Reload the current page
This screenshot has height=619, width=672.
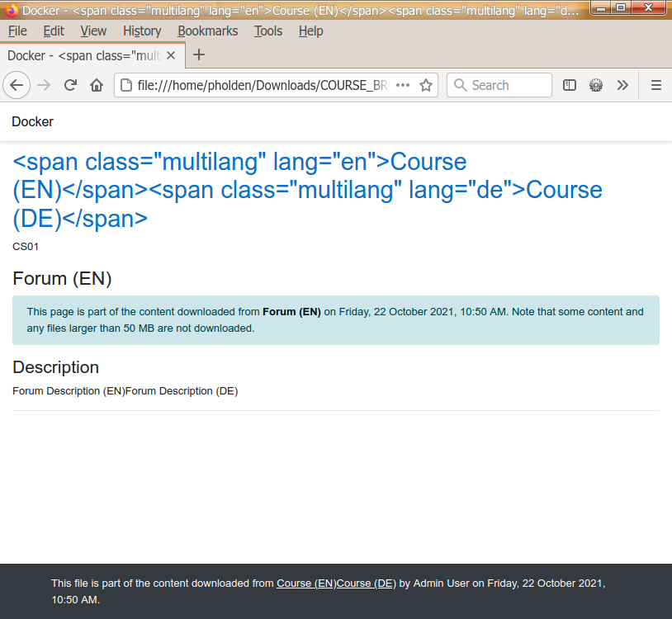point(70,85)
